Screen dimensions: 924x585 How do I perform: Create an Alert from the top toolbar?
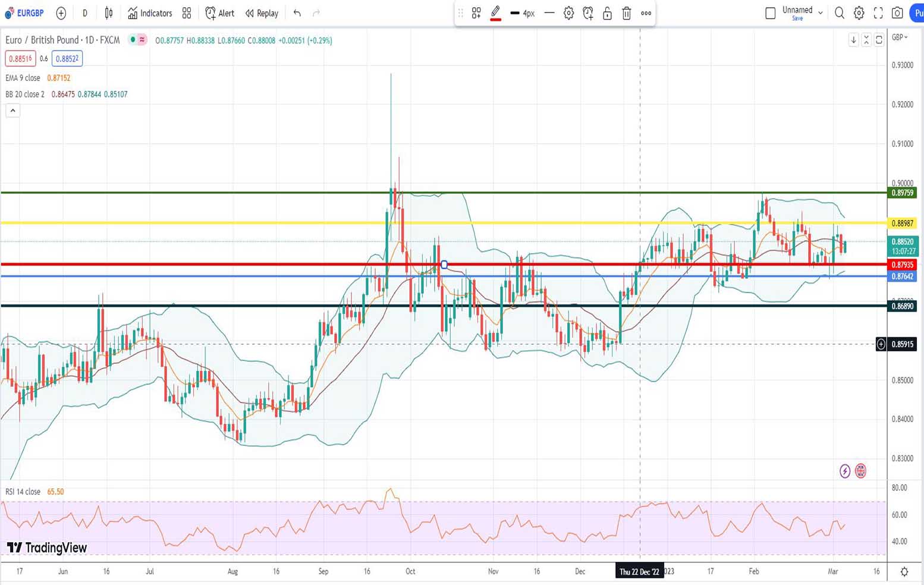point(219,13)
